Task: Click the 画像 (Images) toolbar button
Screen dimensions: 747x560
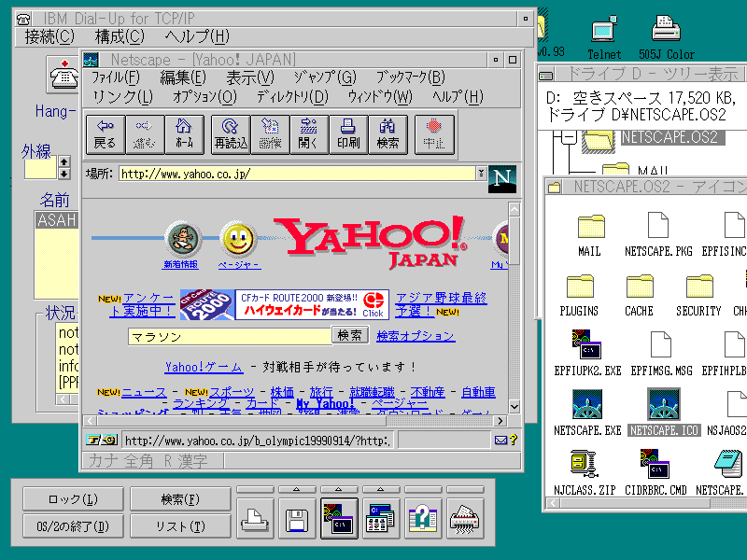Action: [270, 134]
